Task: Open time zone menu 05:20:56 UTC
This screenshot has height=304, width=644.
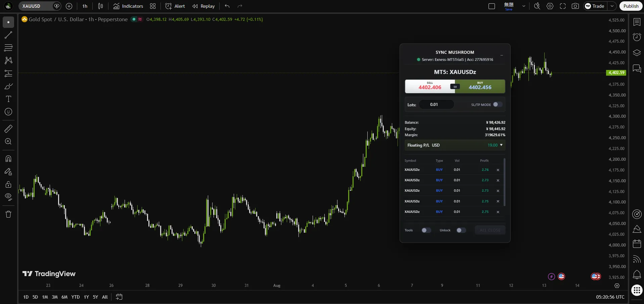Action: click(610, 297)
